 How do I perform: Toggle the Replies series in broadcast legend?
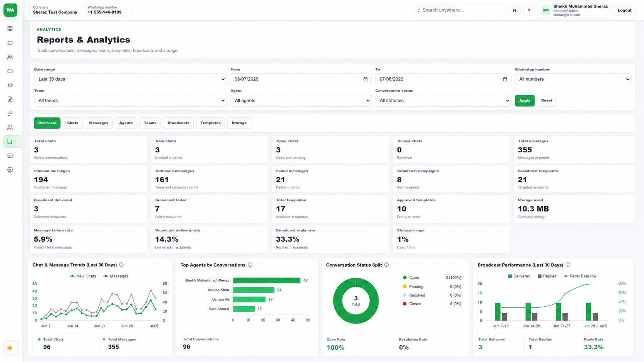(x=547, y=276)
